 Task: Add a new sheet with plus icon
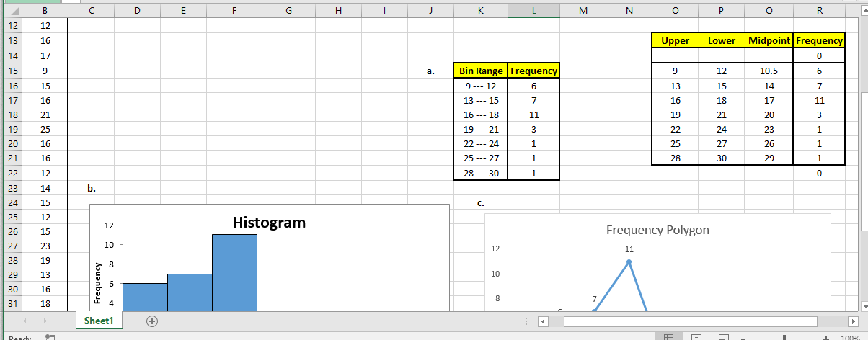pyautogui.click(x=151, y=321)
